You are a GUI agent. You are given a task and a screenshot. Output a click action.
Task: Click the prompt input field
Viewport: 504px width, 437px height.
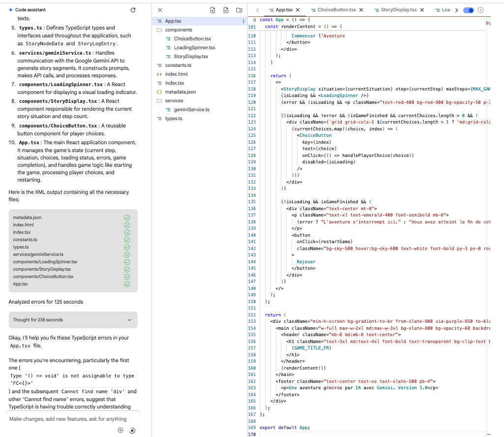(68, 419)
